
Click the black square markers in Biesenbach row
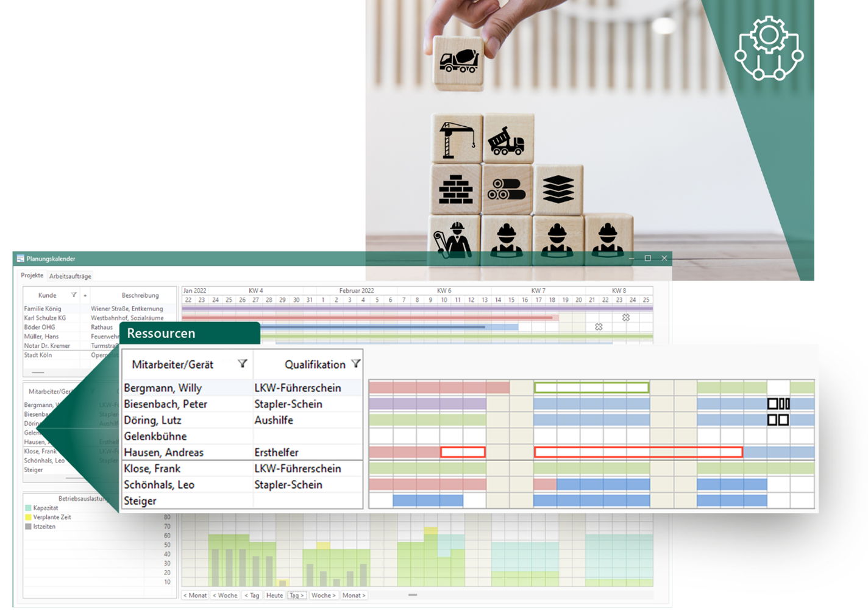778,404
